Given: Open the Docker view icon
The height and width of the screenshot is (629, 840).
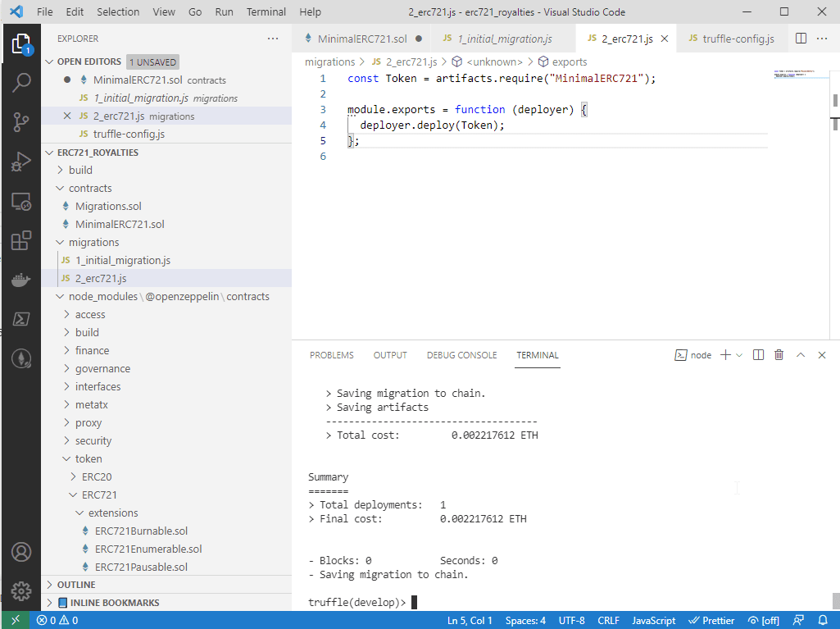Looking at the screenshot, I should [x=21, y=280].
